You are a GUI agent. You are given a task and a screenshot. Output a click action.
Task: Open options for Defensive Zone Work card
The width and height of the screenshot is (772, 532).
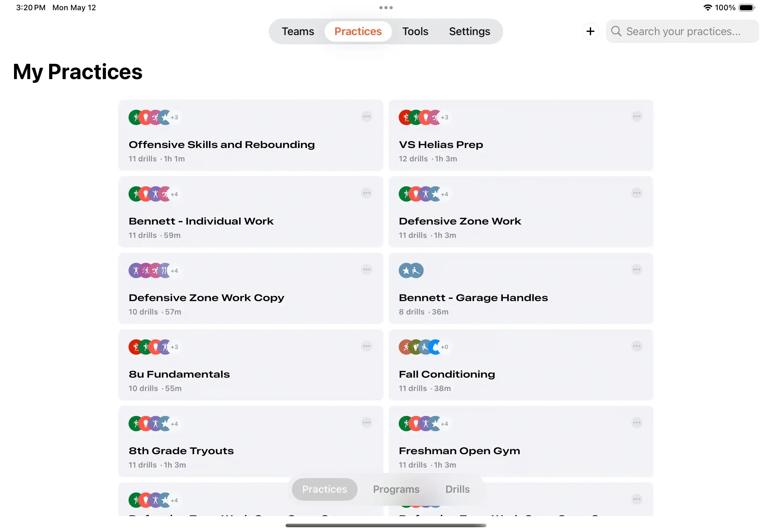636,193
